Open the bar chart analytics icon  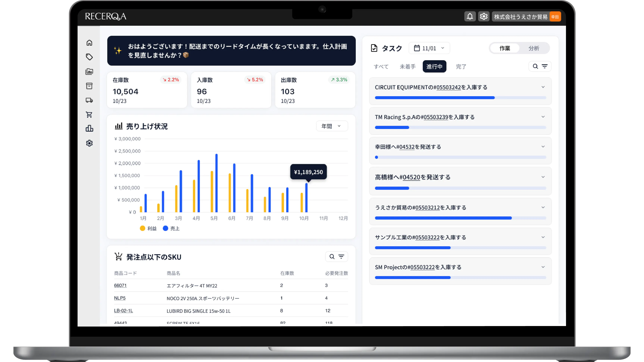pos(89,128)
